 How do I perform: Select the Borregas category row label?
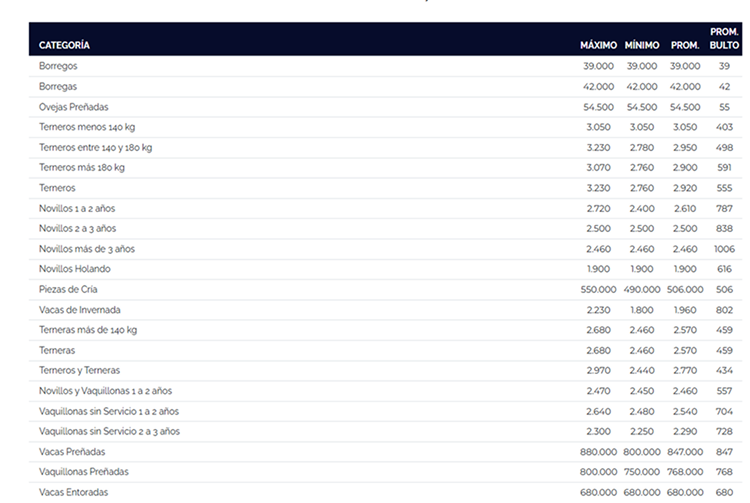(x=58, y=87)
